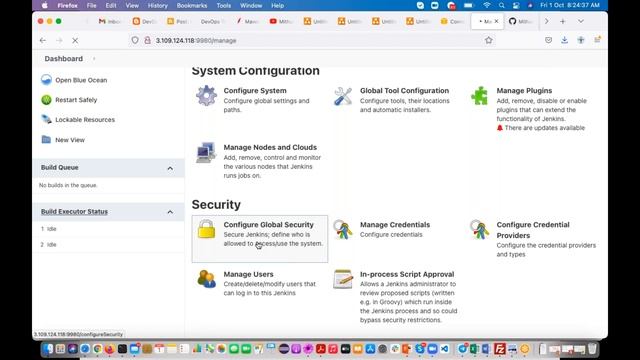Click 'No builds in the queue.' text
This screenshot has height=360, width=640.
click(x=68, y=185)
